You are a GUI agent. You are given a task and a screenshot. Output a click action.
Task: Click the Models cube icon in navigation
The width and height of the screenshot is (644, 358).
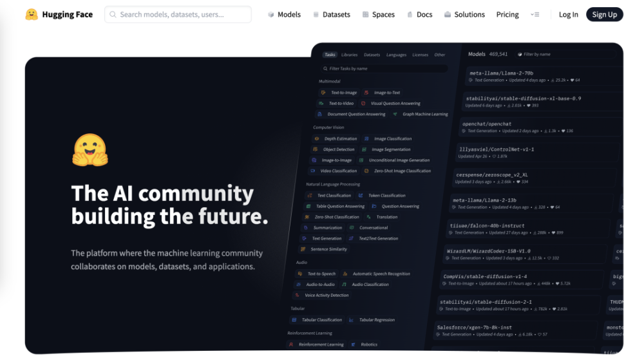(270, 14)
